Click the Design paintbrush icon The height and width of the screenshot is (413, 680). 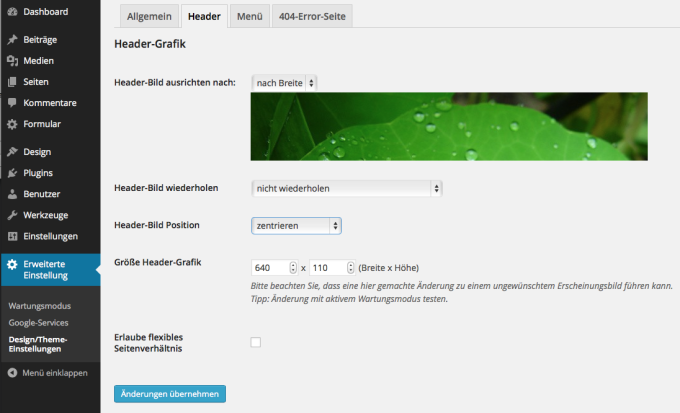pyautogui.click(x=12, y=152)
